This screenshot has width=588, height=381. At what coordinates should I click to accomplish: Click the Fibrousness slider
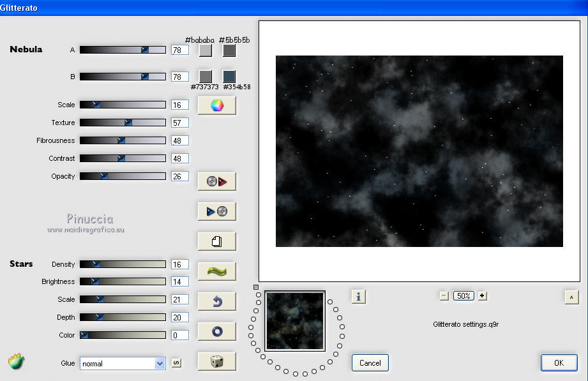pos(123,140)
